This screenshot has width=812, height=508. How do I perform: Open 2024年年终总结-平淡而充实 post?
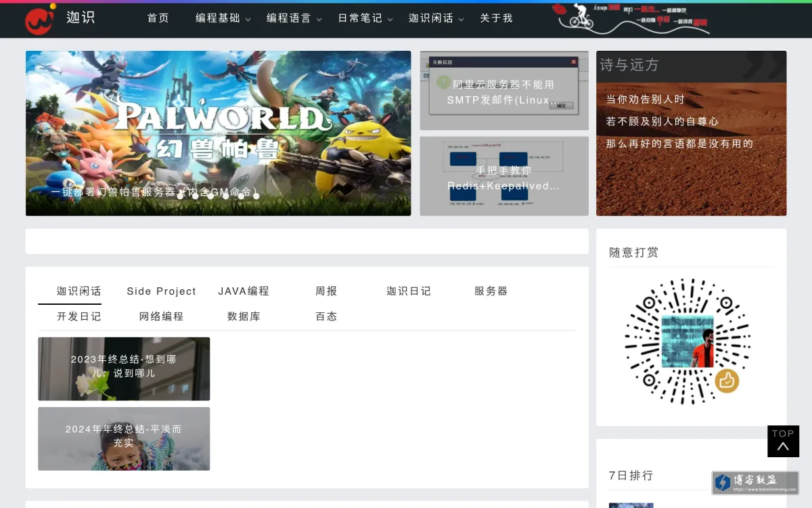point(124,438)
